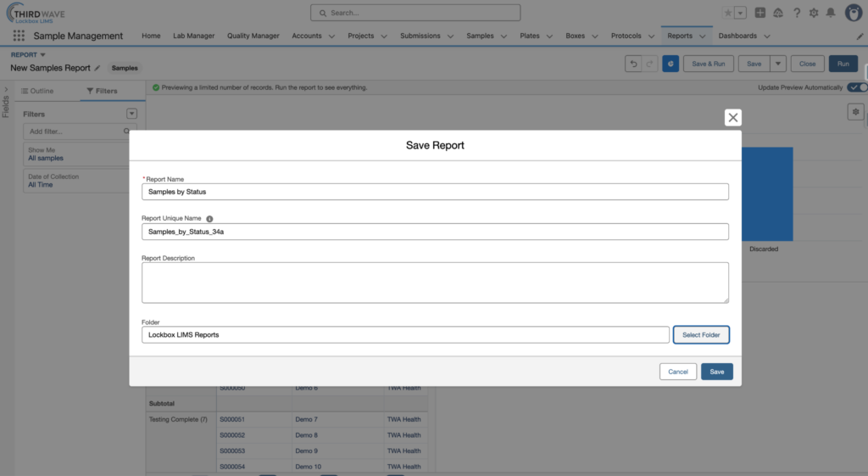Click Save in the Save Report dialog
The width and height of the screenshot is (868, 476).
pyautogui.click(x=717, y=372)
